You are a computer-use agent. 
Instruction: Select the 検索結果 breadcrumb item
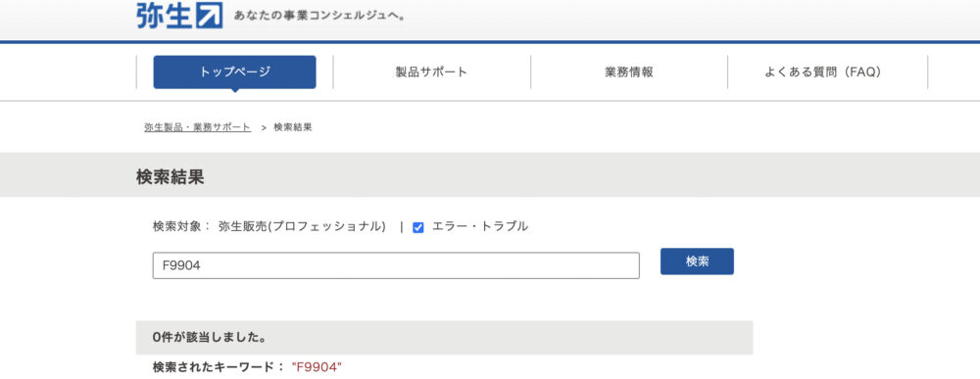click(x=293, y=127)
